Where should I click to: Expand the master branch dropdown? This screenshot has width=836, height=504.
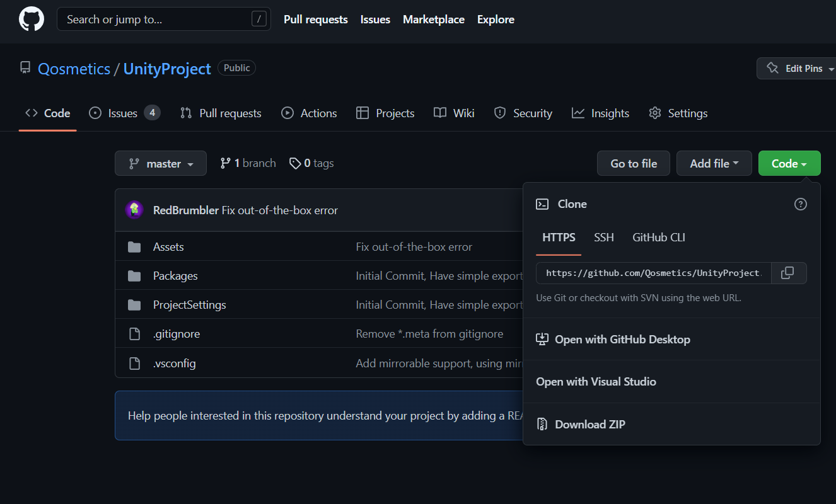click(x=161, y=163)
